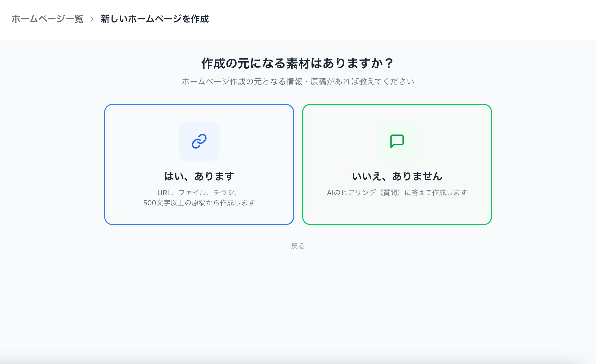596x364 pixels.
Task: Click the green speech bubble icon
Action: [x=397, y=141]
